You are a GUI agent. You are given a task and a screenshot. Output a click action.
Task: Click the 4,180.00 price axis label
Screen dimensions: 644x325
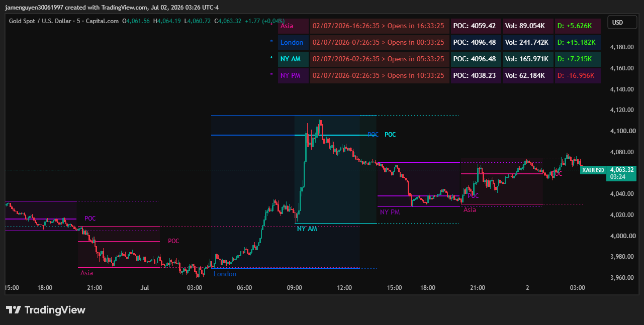pyautogui.click(x=621, y=47)
